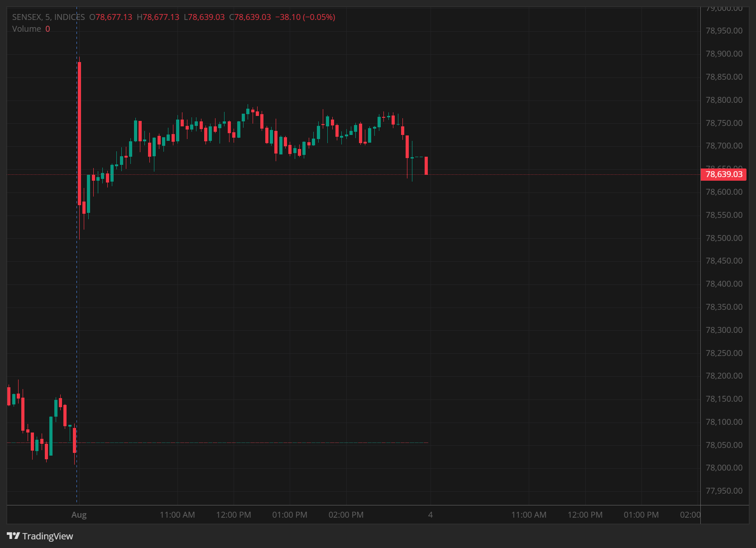The image size is (756, 548).
Task: Click the "4" date label on time axis
Action: (x=431, y=515)
